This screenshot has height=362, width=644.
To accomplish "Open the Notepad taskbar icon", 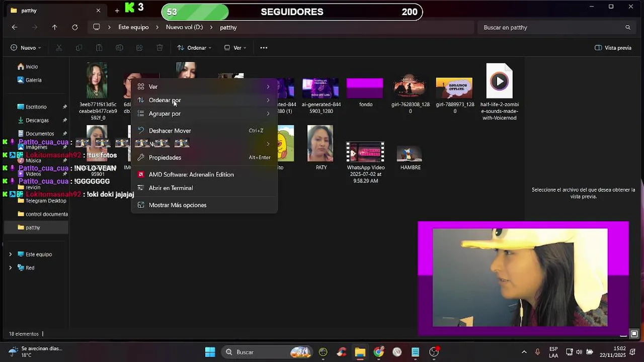I will [x=416, y=352].
